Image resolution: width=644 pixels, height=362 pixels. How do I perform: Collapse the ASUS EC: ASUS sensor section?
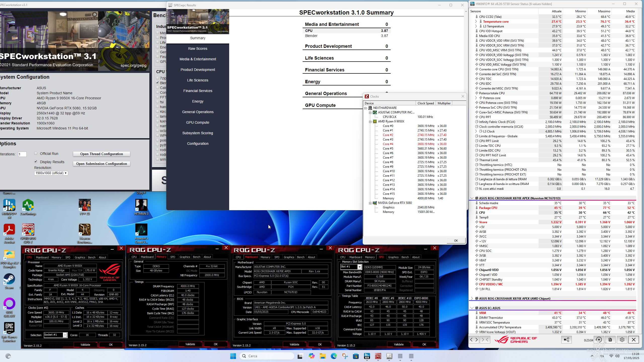[472, 308]
